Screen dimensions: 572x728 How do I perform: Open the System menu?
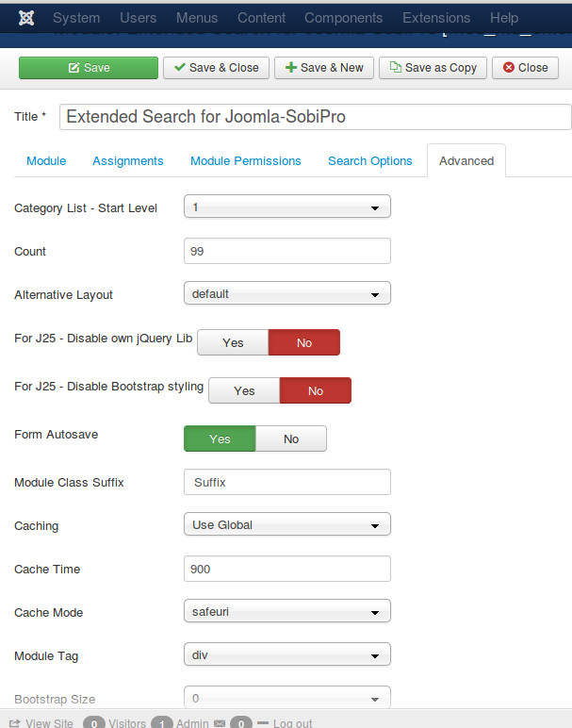tap(76, 18)
